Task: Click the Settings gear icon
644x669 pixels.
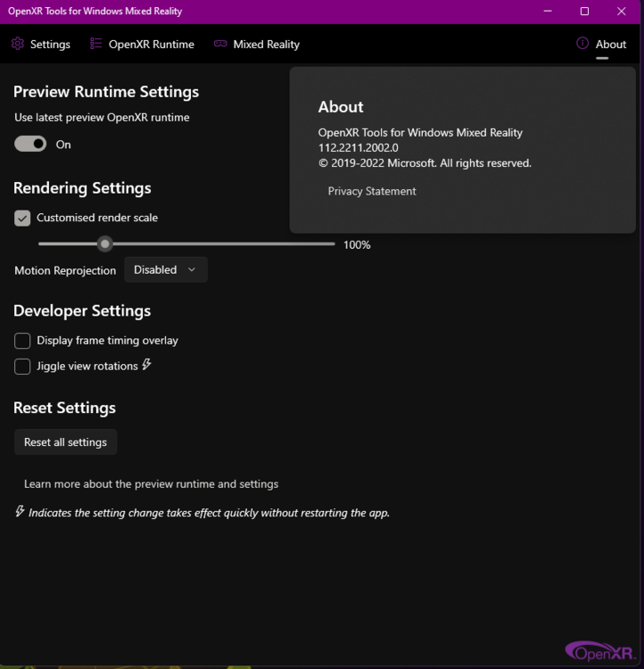Action: pos(18,44)
